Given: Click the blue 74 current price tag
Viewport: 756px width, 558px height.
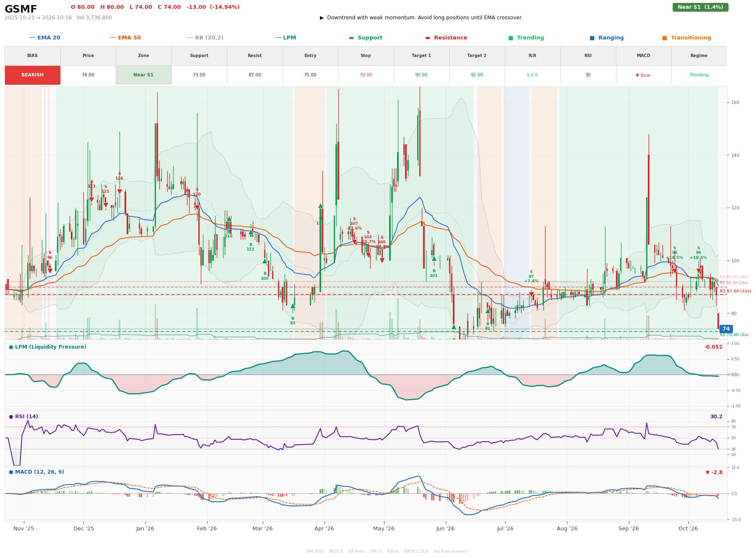Looking at the screenshot, I should coord(726,329).
